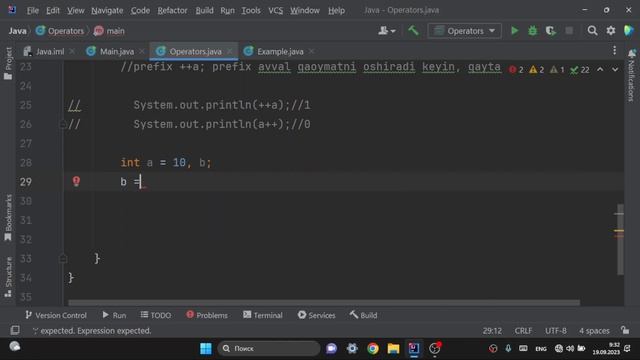This screenshot has height=360, width=640.
Task: Open the TODO tool window
Action: (156, 315)
